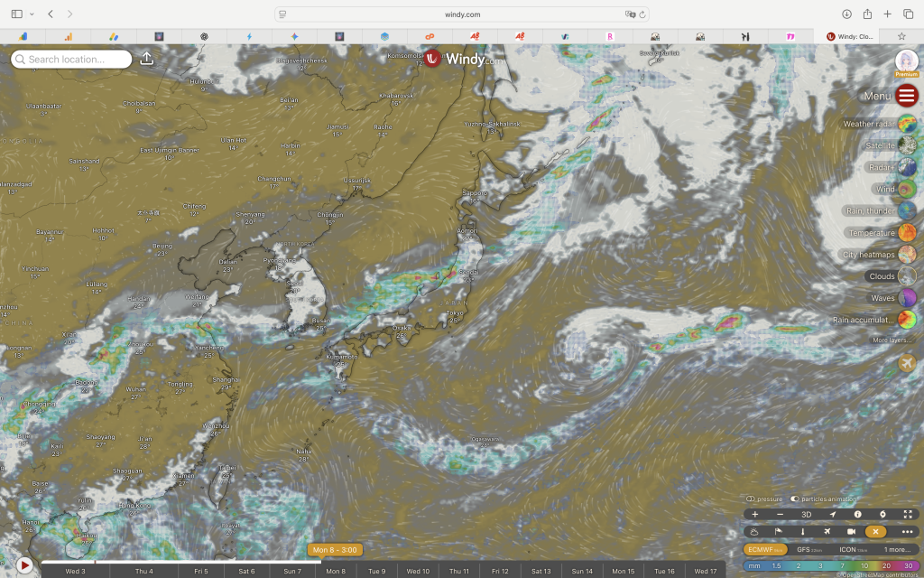924x578 pixels.
Task: Turn off particles animation toggle
Action: pyautogui.click(x=794, y=499)
